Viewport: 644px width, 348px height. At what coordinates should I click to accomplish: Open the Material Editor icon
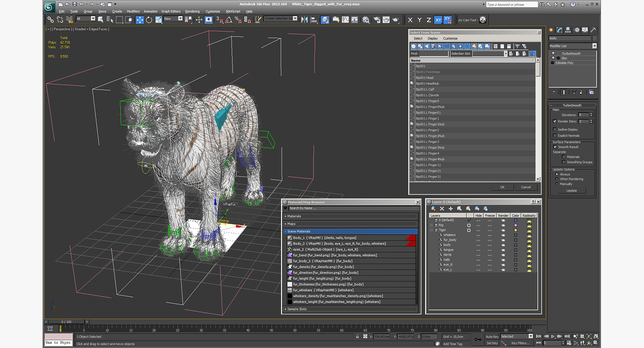coord(366,20)
